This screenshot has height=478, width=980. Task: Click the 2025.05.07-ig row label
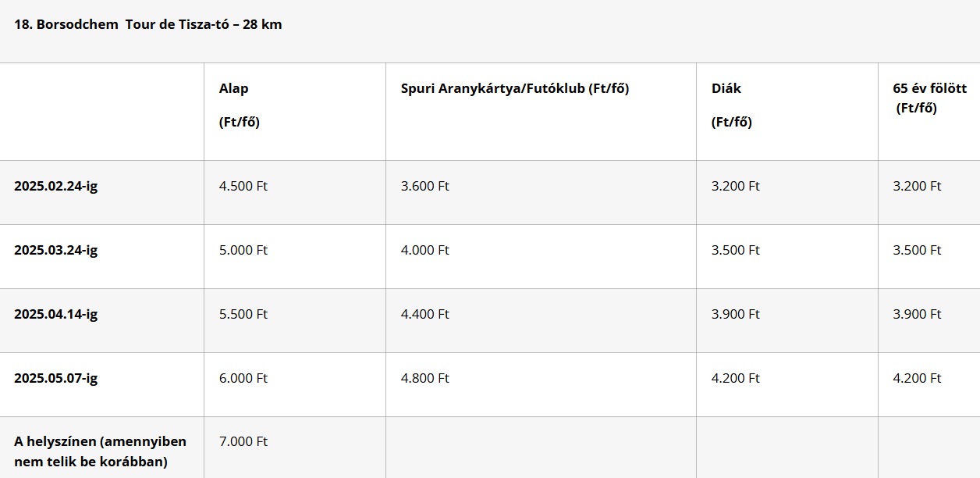click(56, 378)
